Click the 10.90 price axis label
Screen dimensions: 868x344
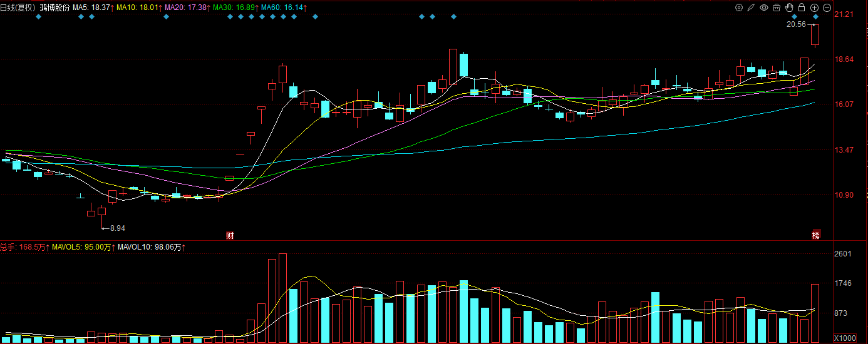pos(844,195)
